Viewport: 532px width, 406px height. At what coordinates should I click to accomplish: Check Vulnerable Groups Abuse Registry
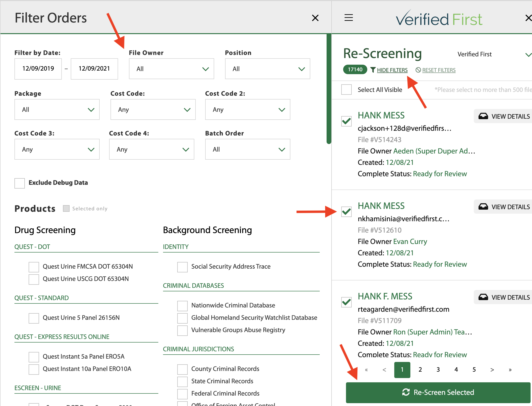[x=182, y=330]
